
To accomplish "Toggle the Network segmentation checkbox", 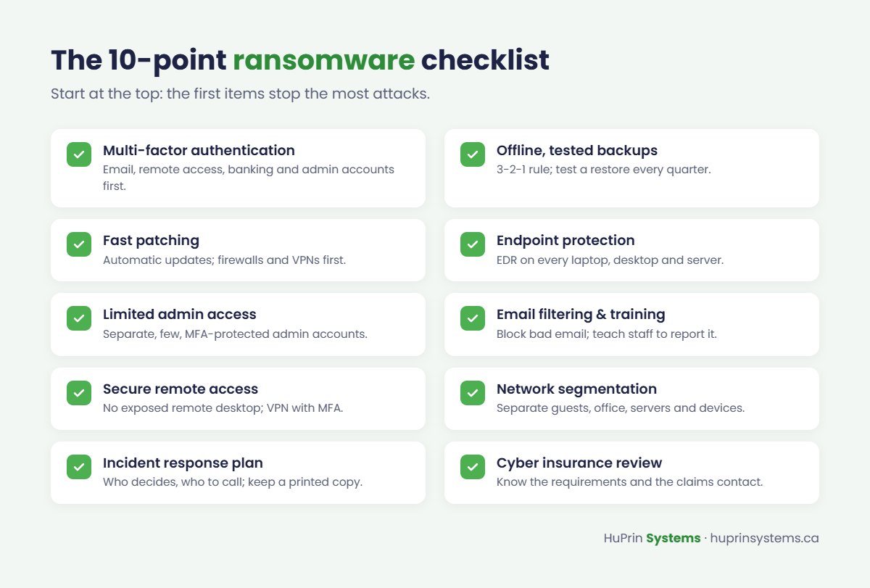I will (473, 393).
